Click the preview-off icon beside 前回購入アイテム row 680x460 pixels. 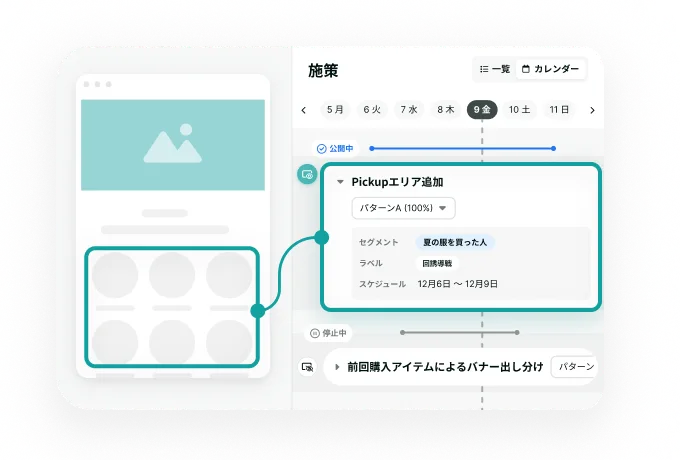click(x=307, y=367)
